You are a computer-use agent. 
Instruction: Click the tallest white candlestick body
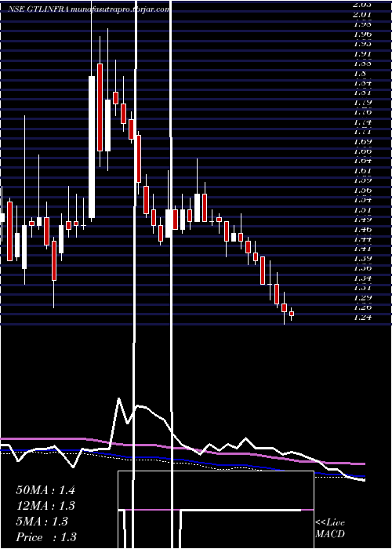pos(92,147)
